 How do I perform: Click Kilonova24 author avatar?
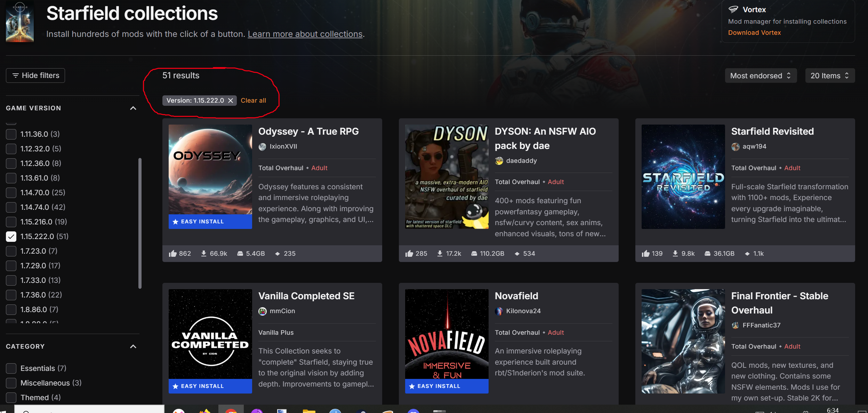coord(499,311)
